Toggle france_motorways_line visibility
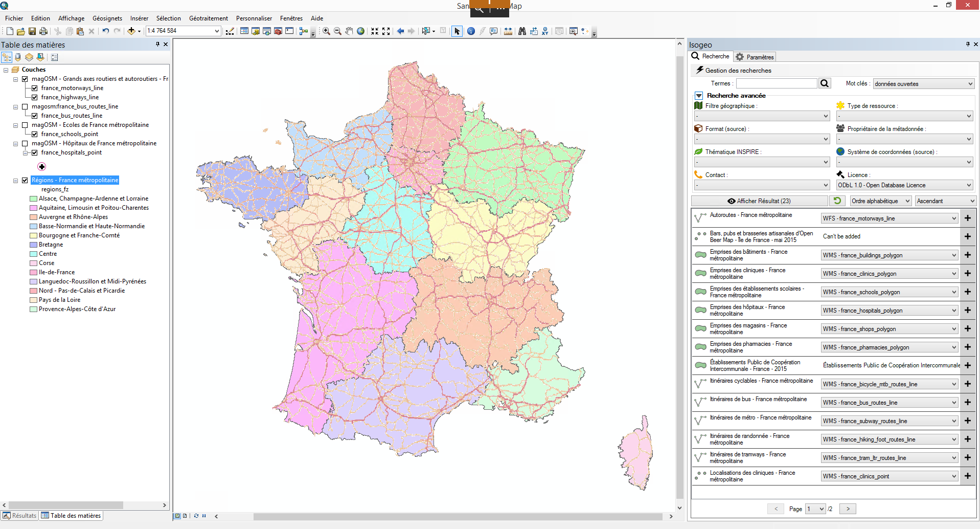The width and height of the screenshot is (980, 529). [35, 88]
